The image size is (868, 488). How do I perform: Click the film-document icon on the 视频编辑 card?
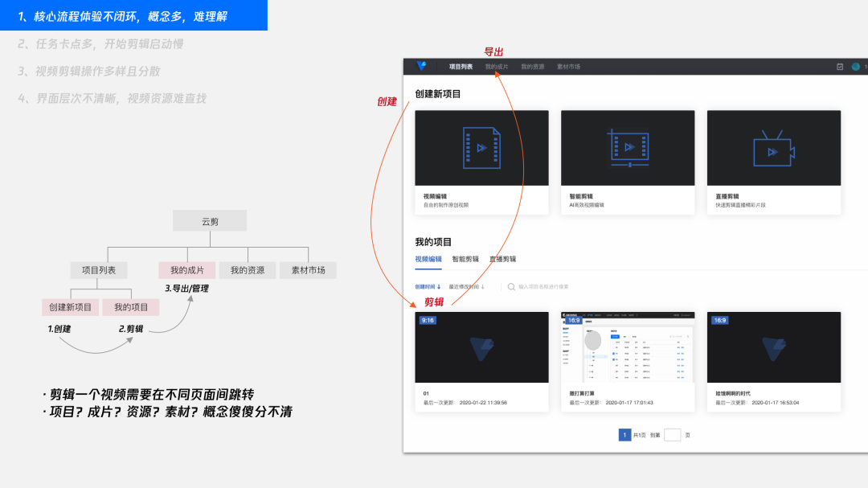pos(481,148)
